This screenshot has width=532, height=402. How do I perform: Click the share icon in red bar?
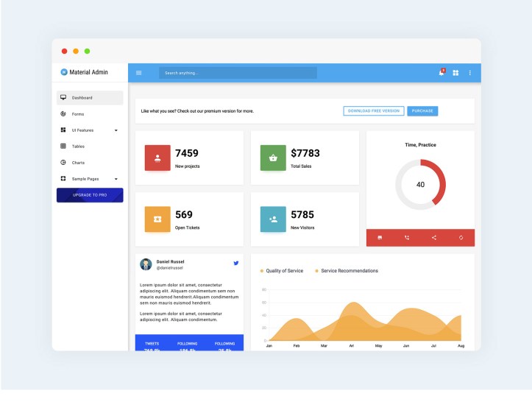pyautogui.click(x=434, y=237)
